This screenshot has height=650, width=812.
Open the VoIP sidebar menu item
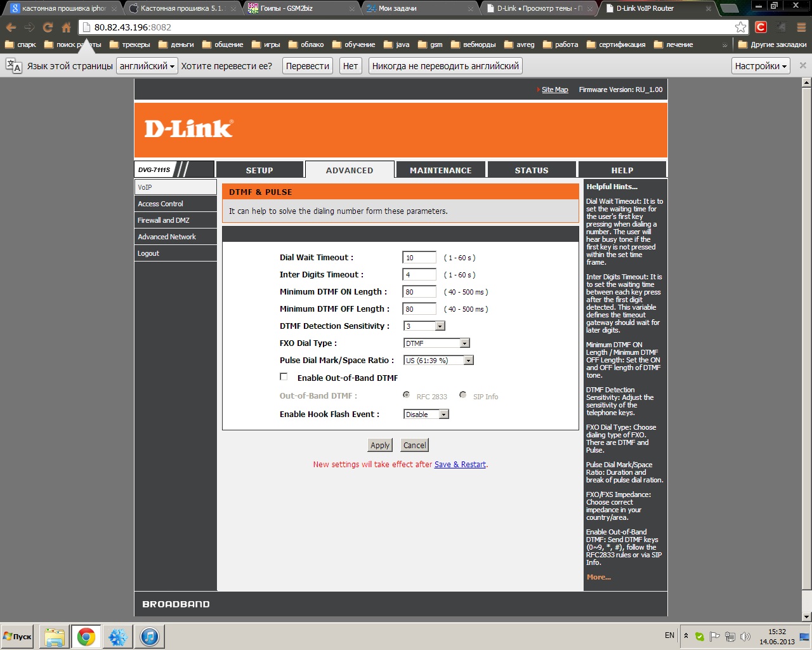pyautogui.click(x=176, y=187)
